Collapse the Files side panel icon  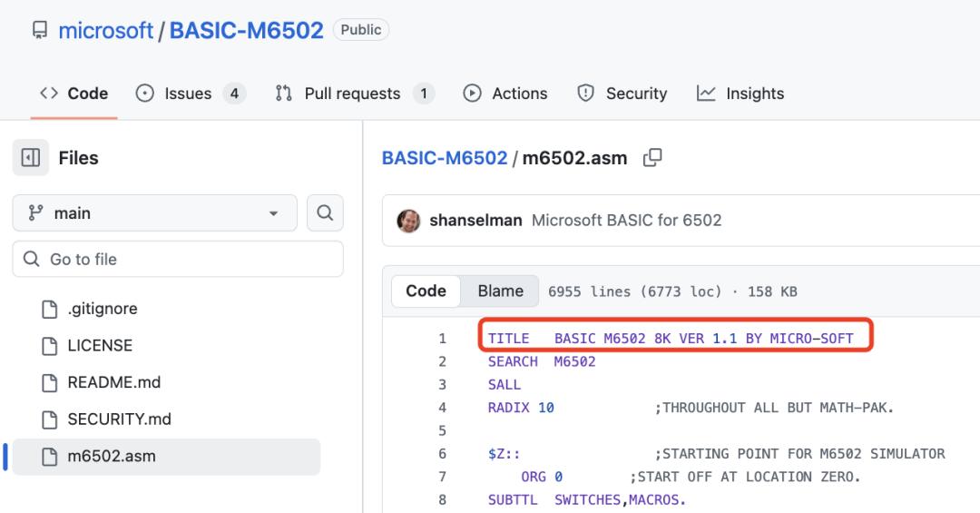31,158
